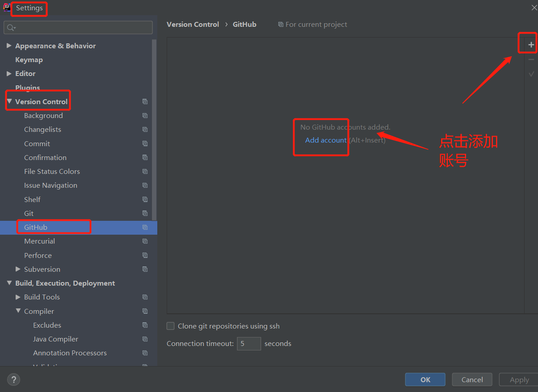Click Version Control breadcrumb
Screen dimensions: 538x392
[193, 25]
